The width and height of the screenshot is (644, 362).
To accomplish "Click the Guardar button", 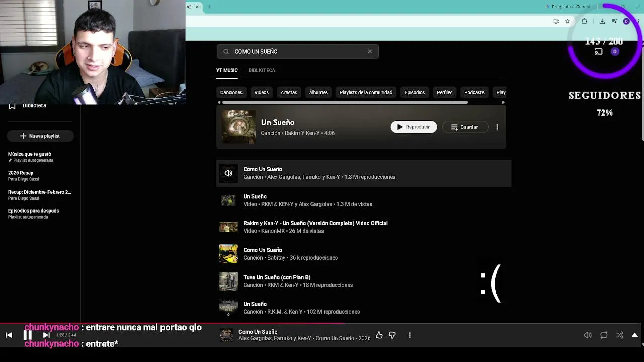I will [465, 127].
